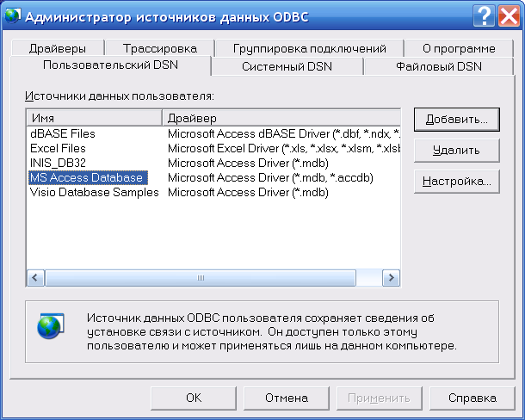Select Visio Database Samples data source
This screenshot has height=420, width=525.
pyautogui.click(x=94, y=192)
